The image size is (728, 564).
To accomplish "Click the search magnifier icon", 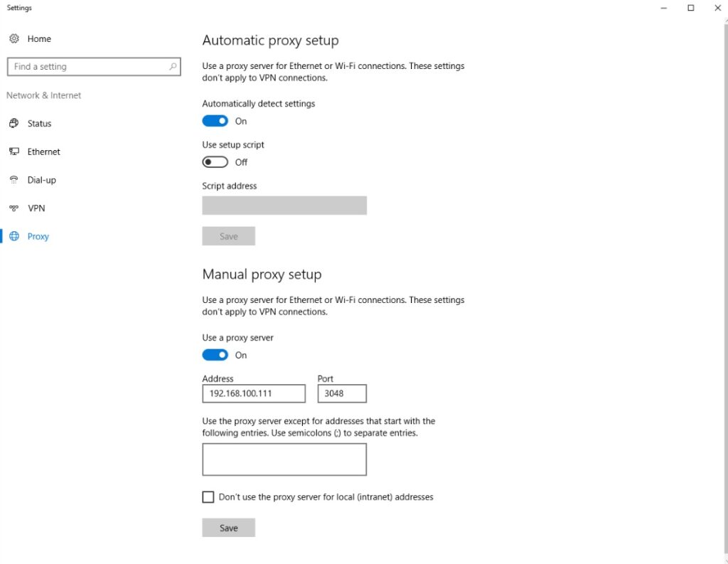I will [x=173, y=66].
